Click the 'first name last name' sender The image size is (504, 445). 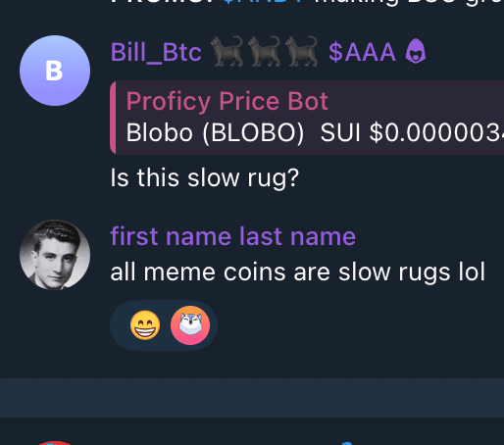tap(232, 236)
